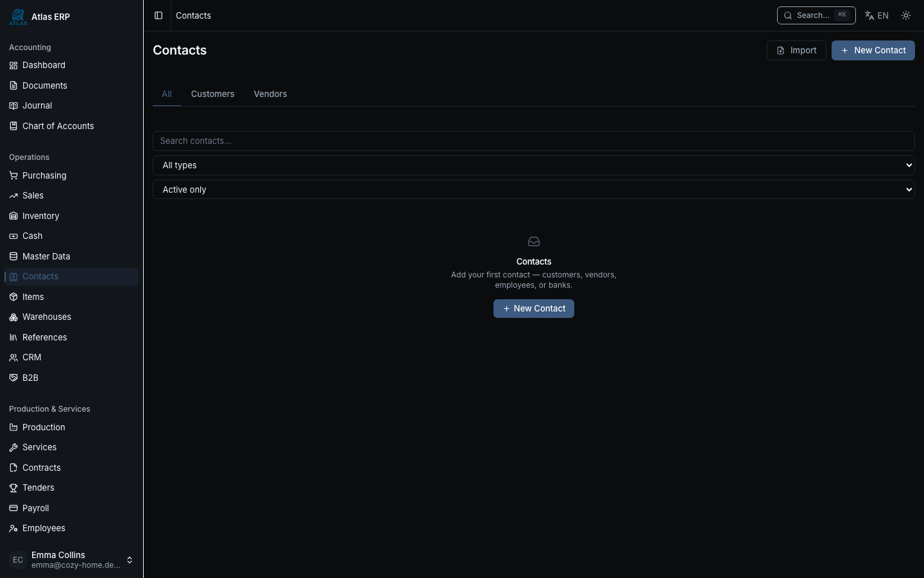The height and width of the screenshot is (578, 924).
Task: Open Warehouses via its icon
Action: coord(13,317)
